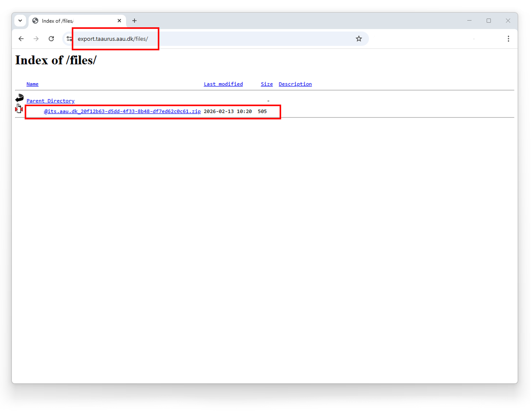
Task: Sort listing by Size
Action: (x=267, y=84)
